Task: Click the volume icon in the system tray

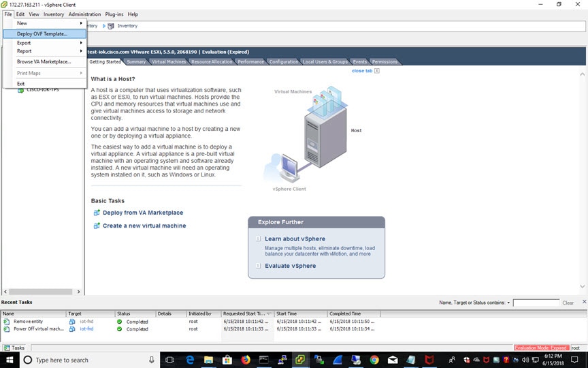Action: coord(525,360)
